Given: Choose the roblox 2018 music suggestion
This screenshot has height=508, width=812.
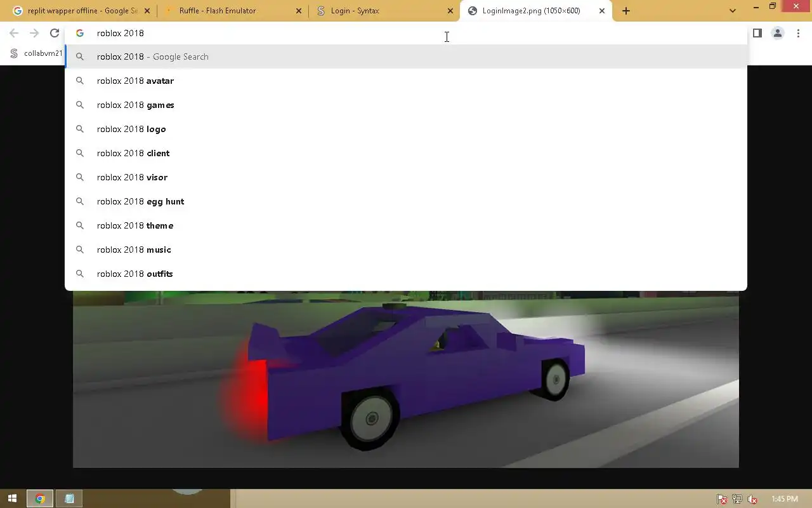Looking at the screenshot, I should pyautogui.click(x=406, y=250).
